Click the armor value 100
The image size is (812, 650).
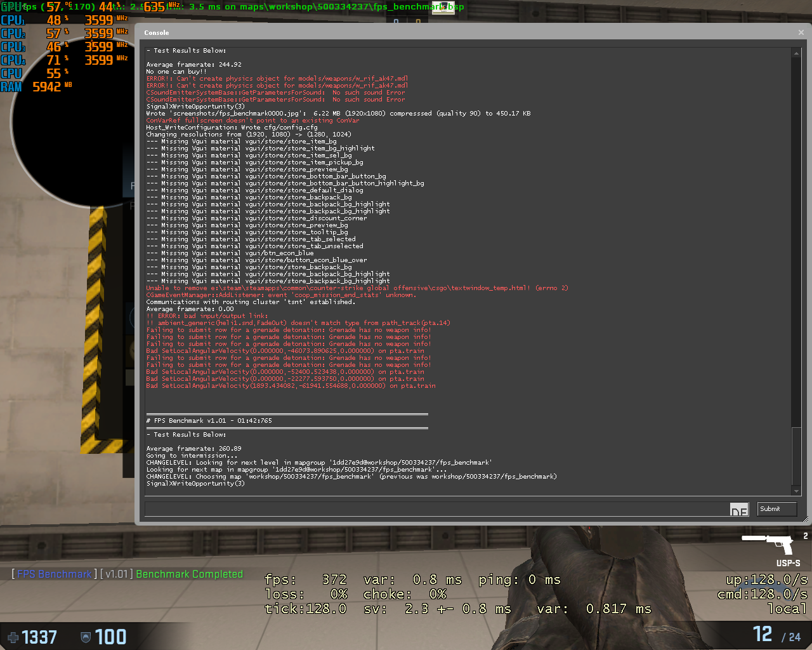click(110, 637)
